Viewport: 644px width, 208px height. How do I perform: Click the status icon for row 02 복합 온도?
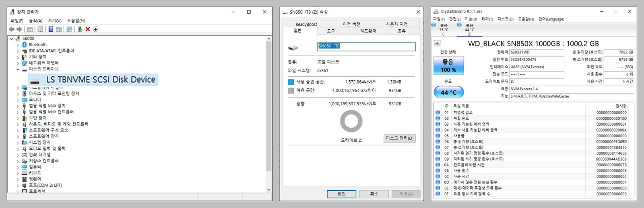click(438, 118)
